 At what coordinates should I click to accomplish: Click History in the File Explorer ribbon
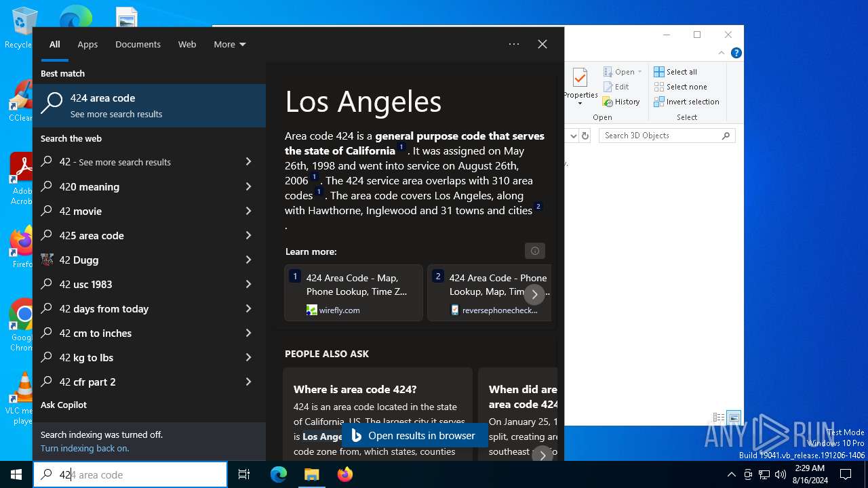coord(620,102)
